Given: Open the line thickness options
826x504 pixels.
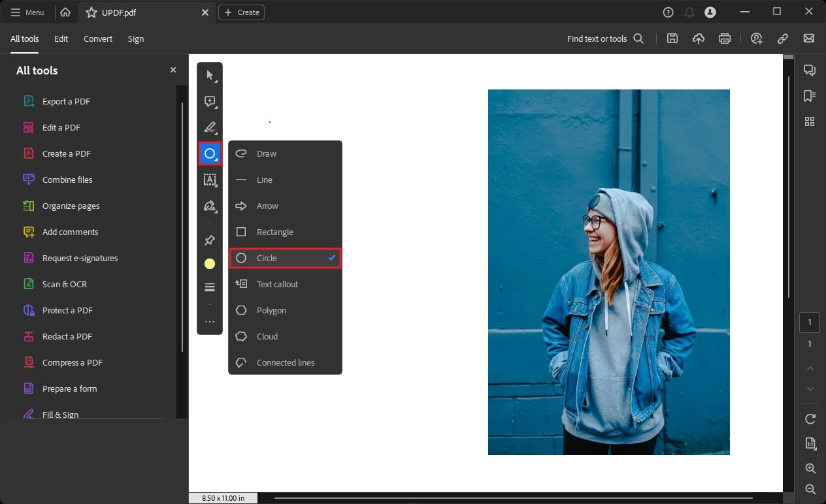Looking at the screenshot, I should 210,287.
